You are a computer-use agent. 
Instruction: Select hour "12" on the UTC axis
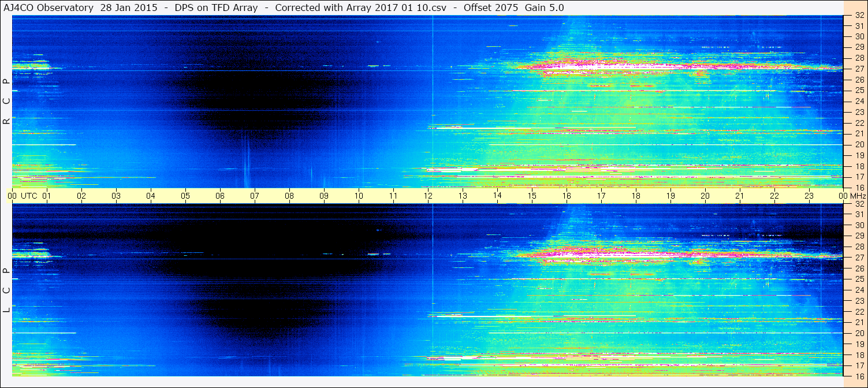click(x=428, y=196)
